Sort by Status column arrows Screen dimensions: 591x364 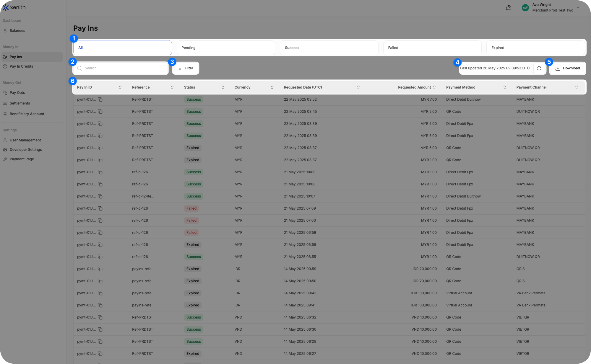click(223, 87)
